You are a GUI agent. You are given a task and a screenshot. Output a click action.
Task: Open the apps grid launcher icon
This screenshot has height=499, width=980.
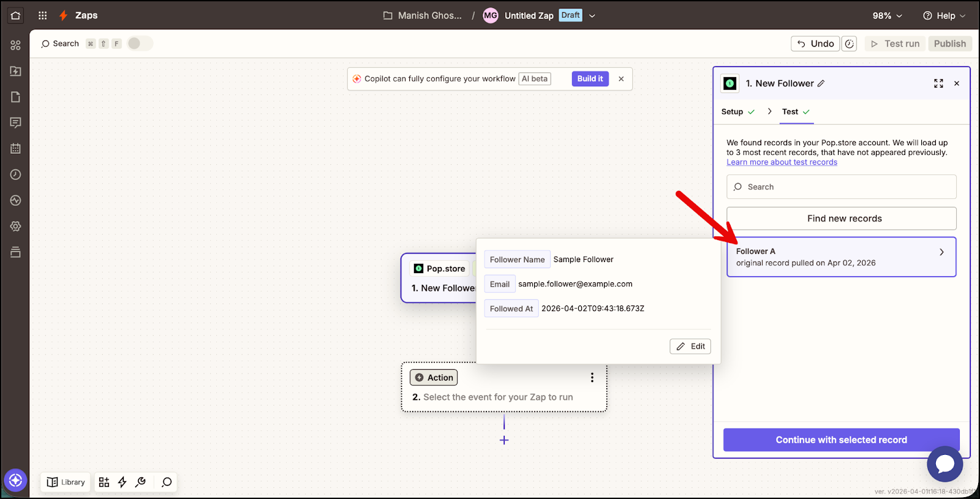pos(42,16)
